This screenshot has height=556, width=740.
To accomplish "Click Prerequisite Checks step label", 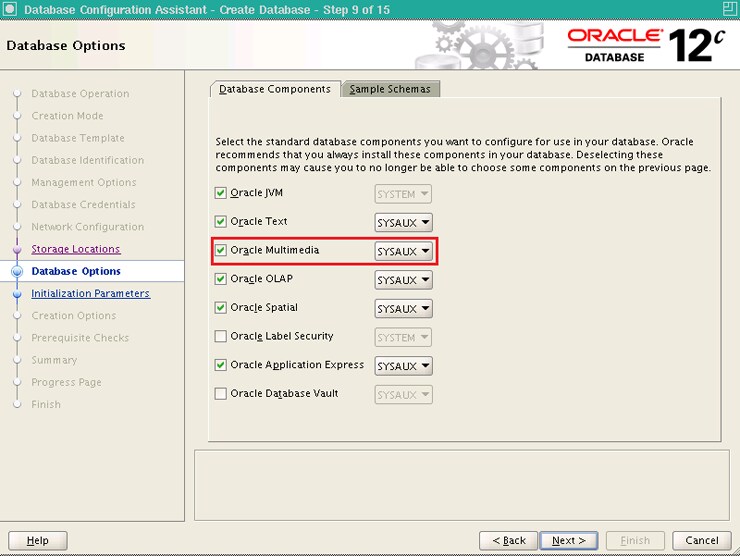I will pyautogui.click(x=80, y=338).
